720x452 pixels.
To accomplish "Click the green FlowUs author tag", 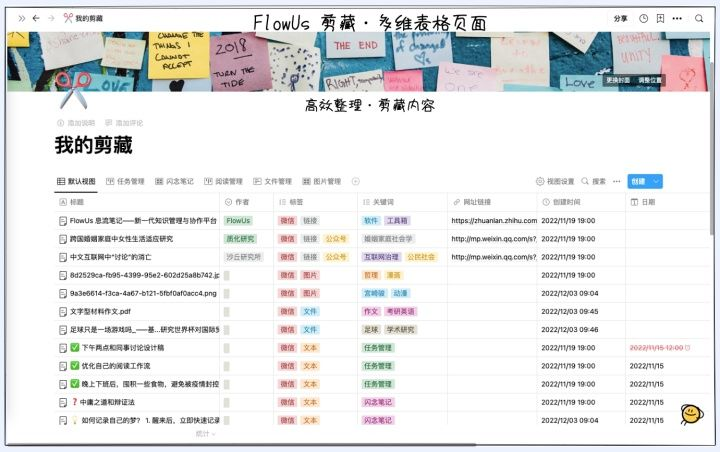I will (x=238, y=221).
